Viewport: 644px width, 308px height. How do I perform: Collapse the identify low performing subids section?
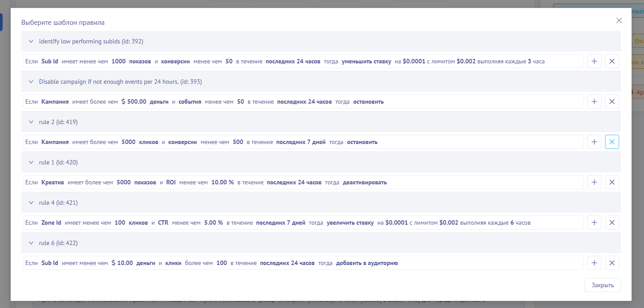point(31,41)
